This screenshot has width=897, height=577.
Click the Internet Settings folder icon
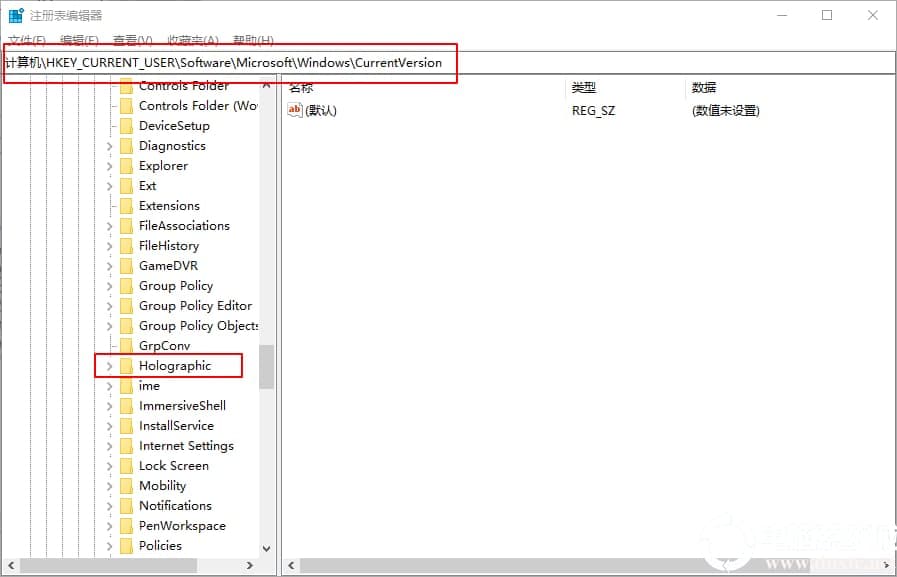[126, 445]
